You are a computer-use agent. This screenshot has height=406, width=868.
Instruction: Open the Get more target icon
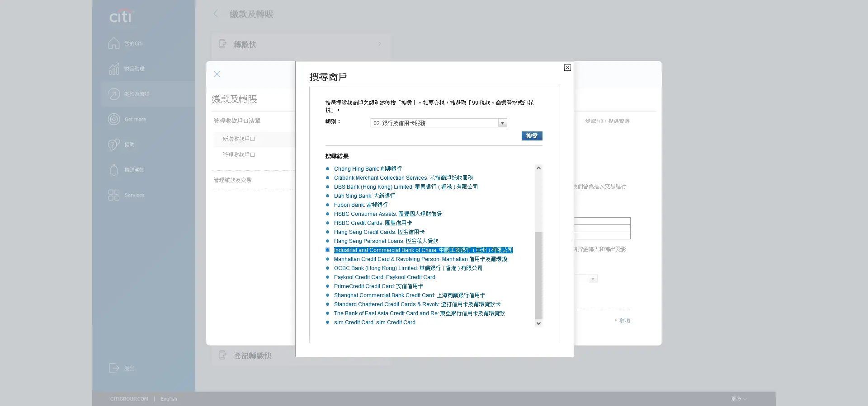point(114,119)
